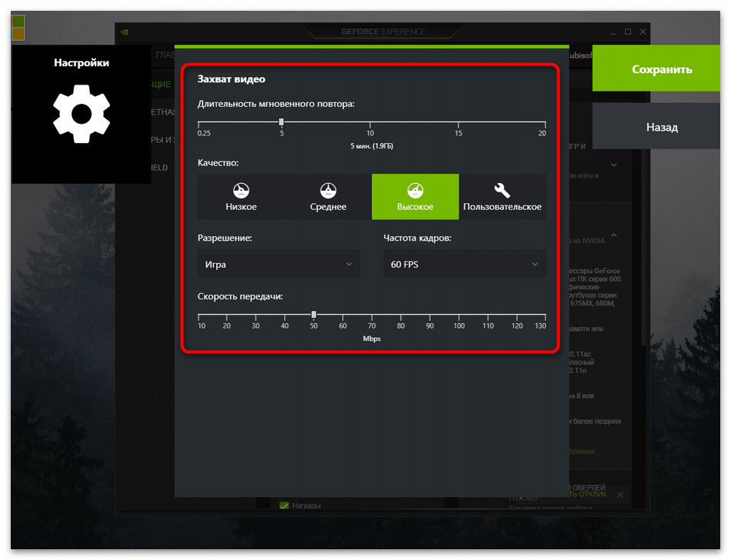This screenshot has width=731, height=560.
Task: Click the green square icon at top-left
Action: click(x=18, y=21)
